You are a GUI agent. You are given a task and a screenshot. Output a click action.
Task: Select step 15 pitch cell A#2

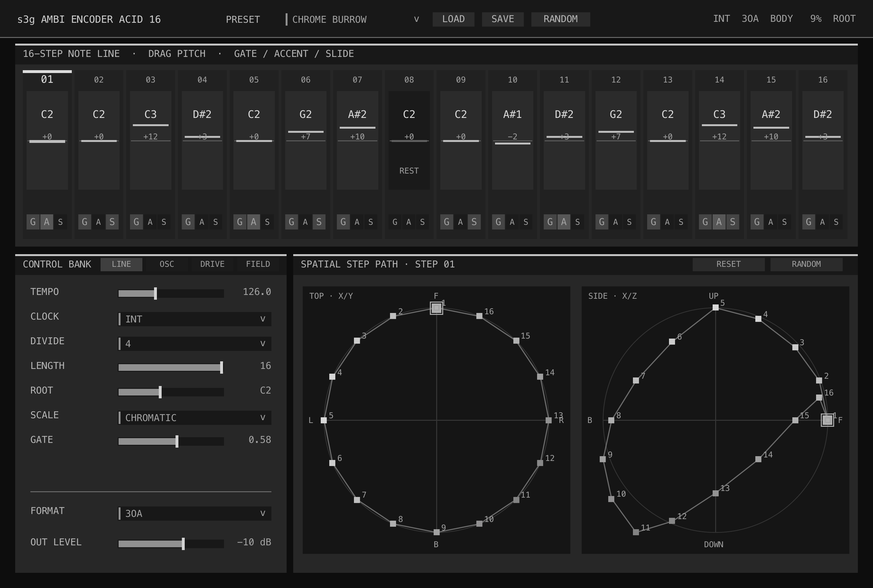click(x=771, y=140)
